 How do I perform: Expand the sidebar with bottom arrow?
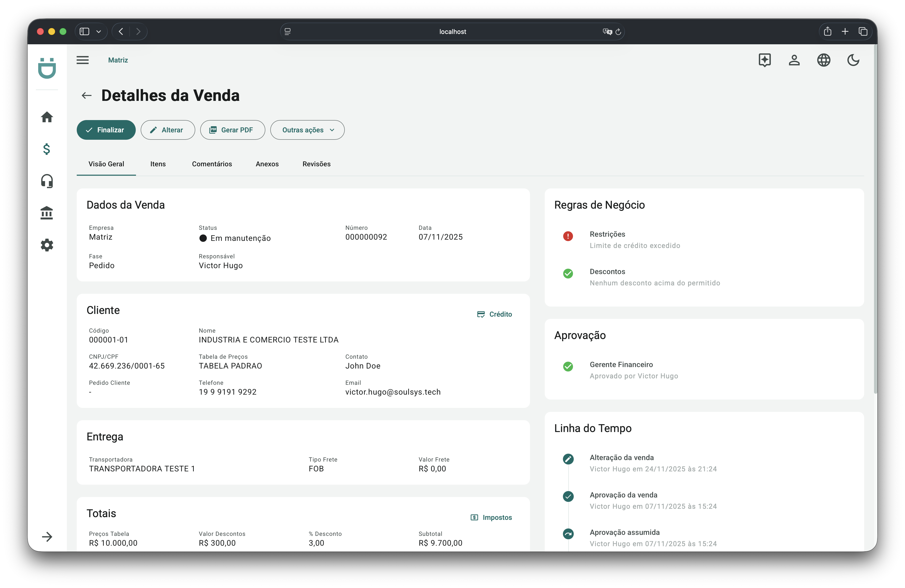[47, 537]
